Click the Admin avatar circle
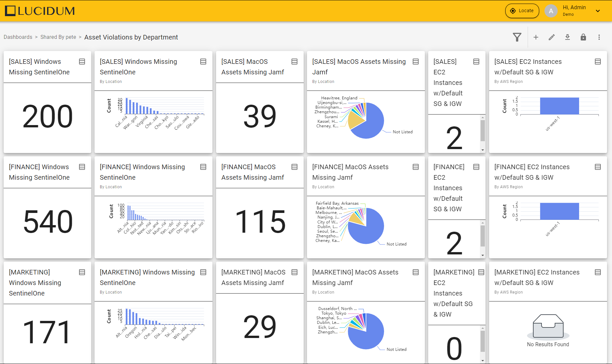 point(551,11)
